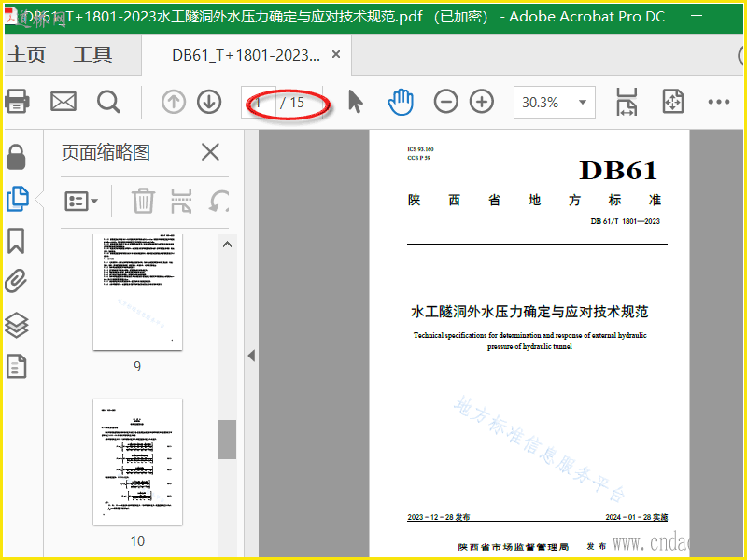Zoom in with the plus button
This screenshot has height=560, width=747.
point(482,102)
